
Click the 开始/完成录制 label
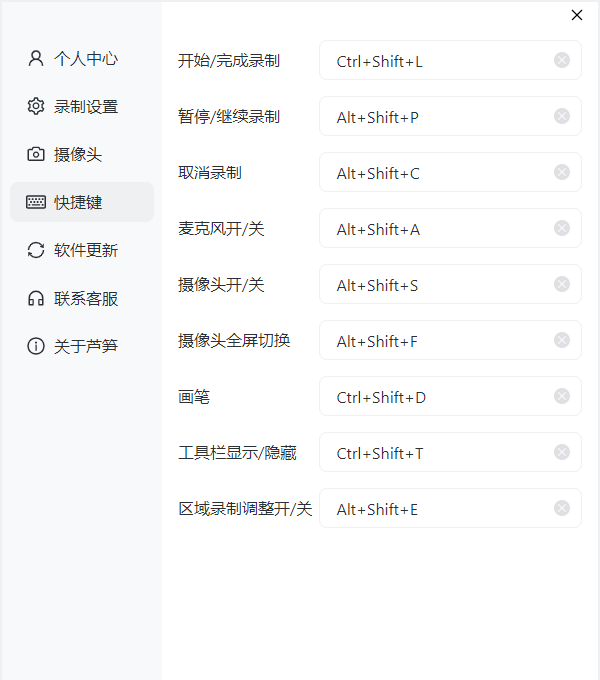pyautogui.click(x=229, y=61)
